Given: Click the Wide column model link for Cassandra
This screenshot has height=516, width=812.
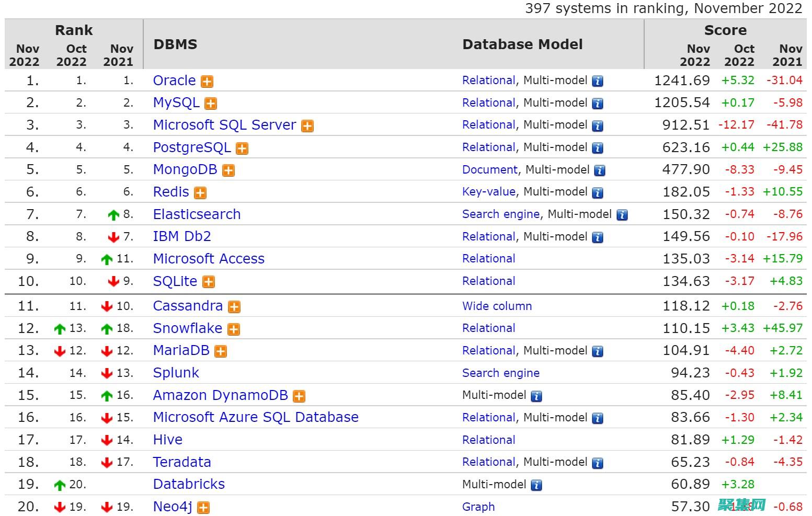Looking at the screenshot, I should tap(497, 306).
